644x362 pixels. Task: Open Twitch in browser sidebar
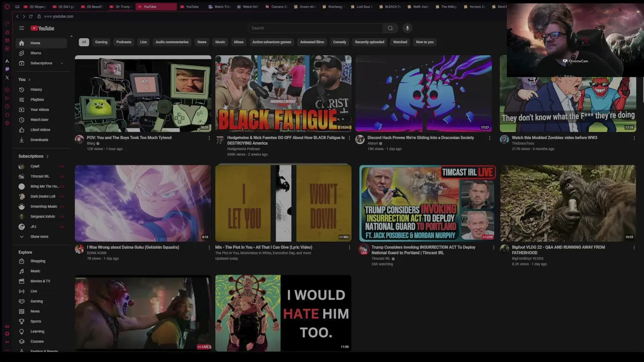[7, 69]
